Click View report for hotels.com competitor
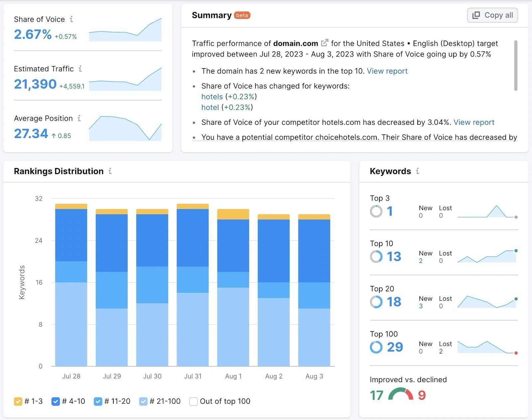Screen dimensions: 532x420 pyautogui.click(x=474, y=122)
